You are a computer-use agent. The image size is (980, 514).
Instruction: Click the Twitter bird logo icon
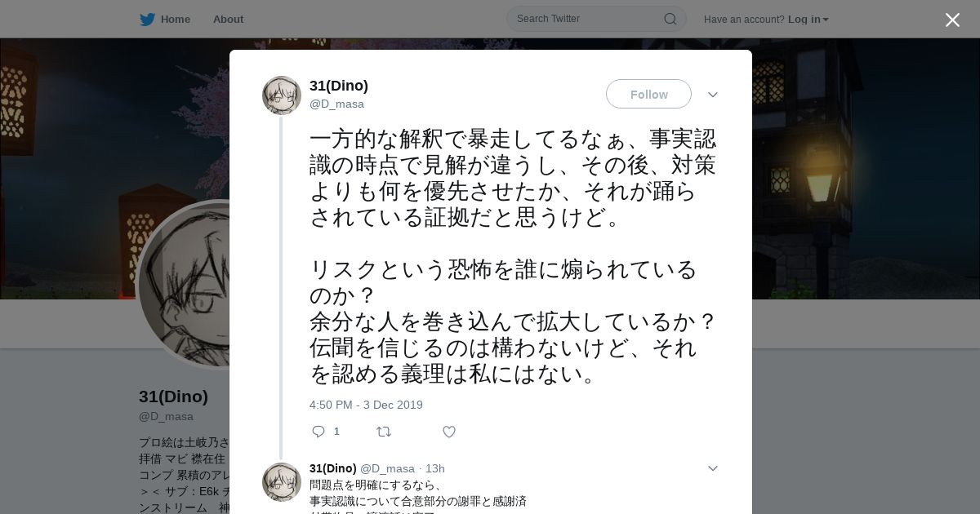pos(147,20)
